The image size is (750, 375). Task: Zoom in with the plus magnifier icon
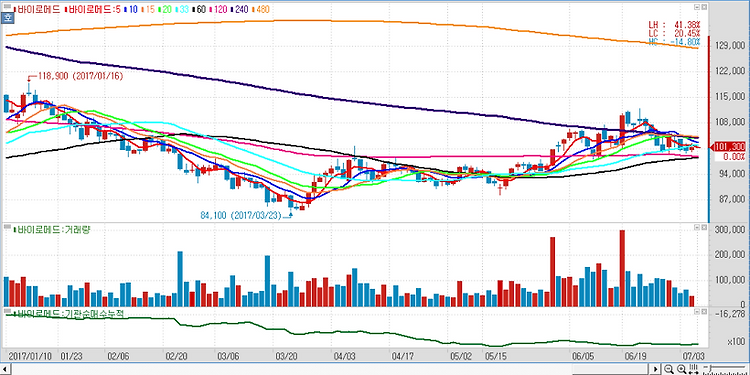[681, 369]
